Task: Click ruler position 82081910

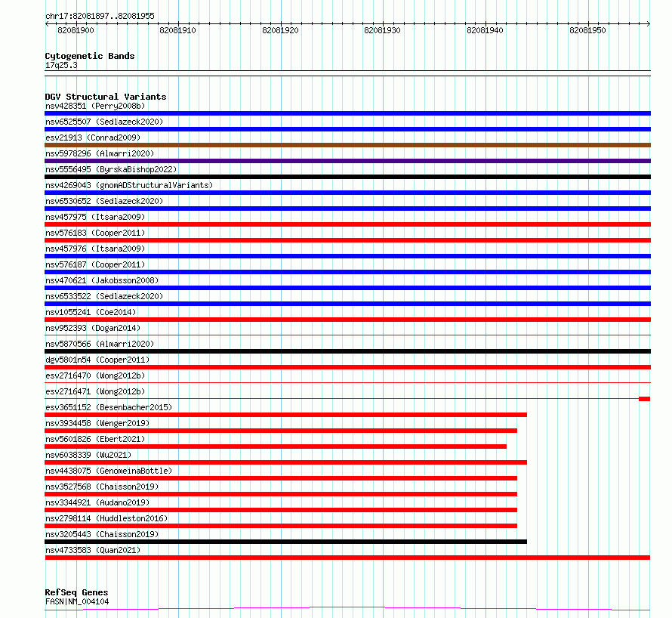Action: coord(178,30)
